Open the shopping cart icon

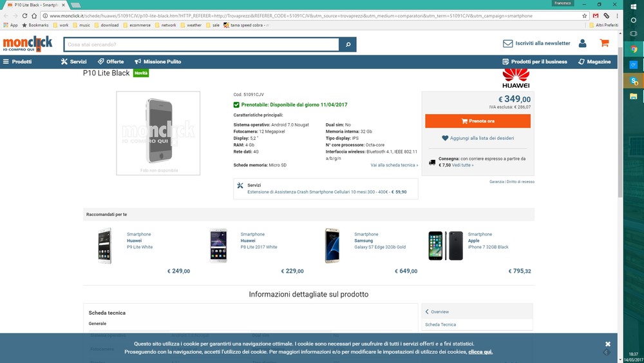[604, 43]
